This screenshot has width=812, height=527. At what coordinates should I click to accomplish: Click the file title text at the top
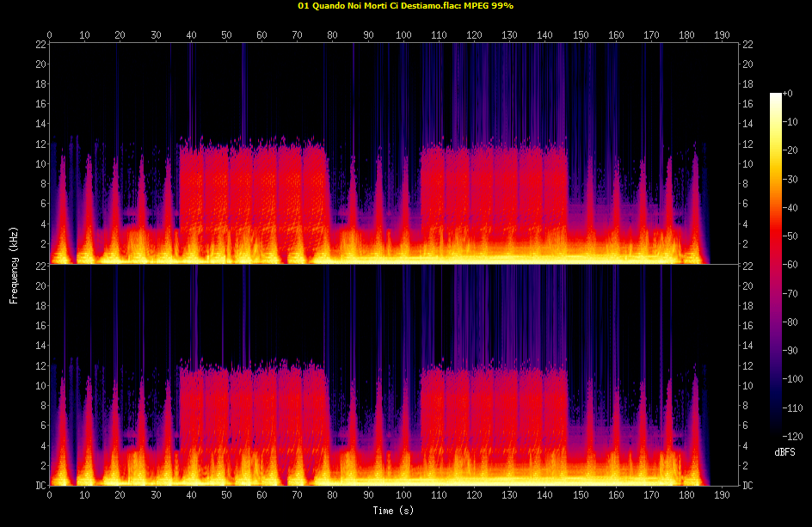coord(405,5)
